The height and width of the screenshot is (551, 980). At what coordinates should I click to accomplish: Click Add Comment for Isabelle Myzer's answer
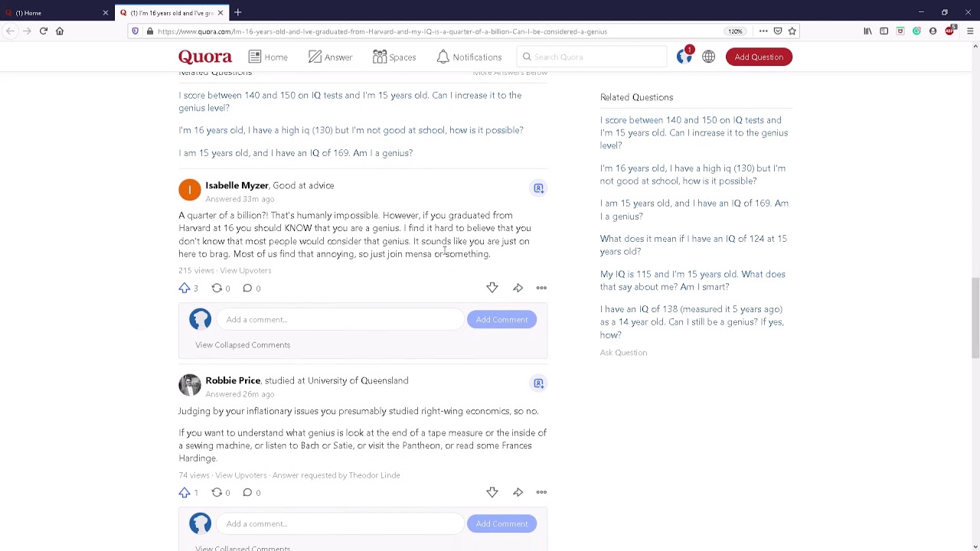pyautogui.click(x=501, y=319)
